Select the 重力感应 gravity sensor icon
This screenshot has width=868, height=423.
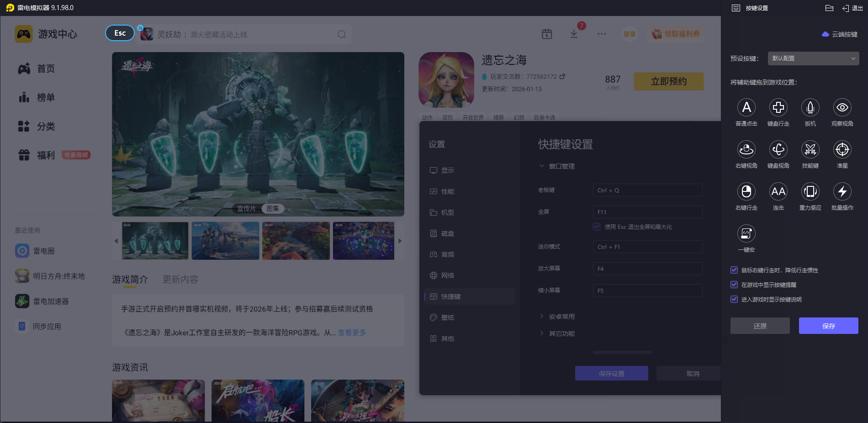[x=810, y=192]
